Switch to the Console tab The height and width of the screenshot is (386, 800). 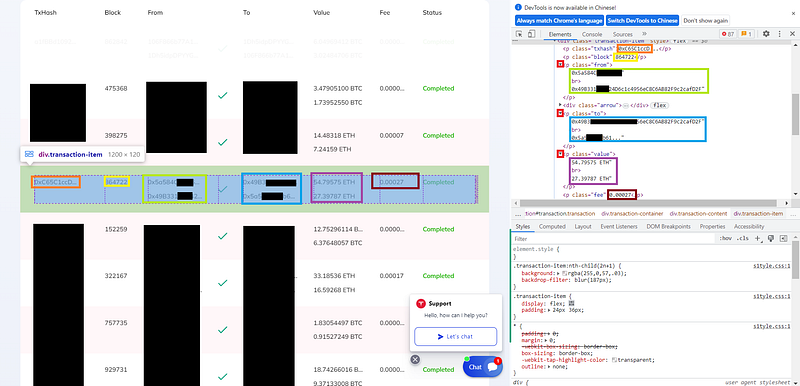click(592, 34)
